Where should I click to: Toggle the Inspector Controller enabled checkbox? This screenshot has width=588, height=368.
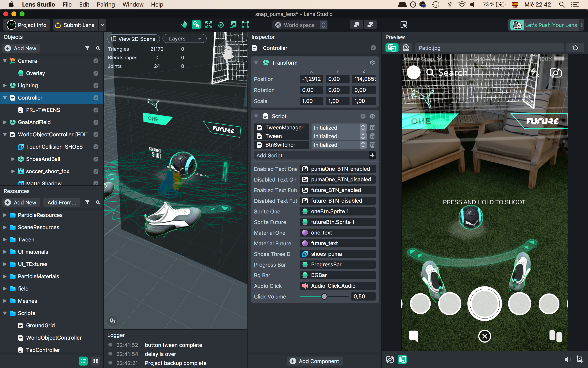[x=373, y=48]
